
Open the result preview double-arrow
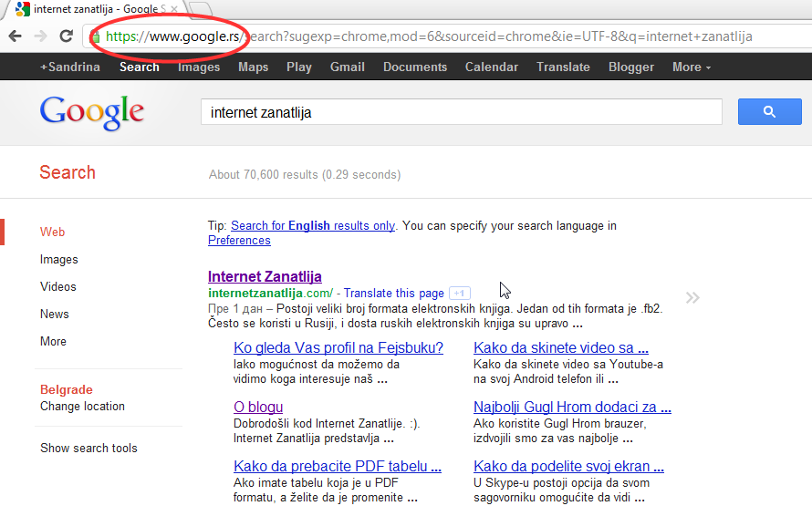pyautogui.click(x=692, y=297)
